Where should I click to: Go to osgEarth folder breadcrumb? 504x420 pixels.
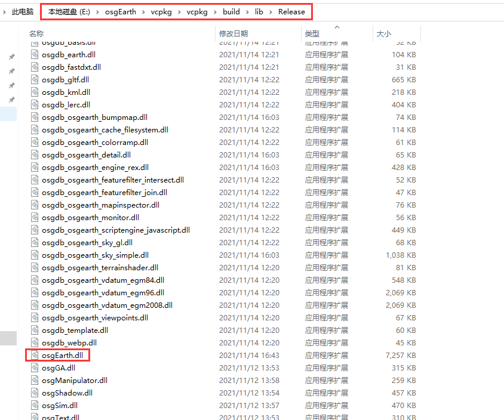(121, 12)
